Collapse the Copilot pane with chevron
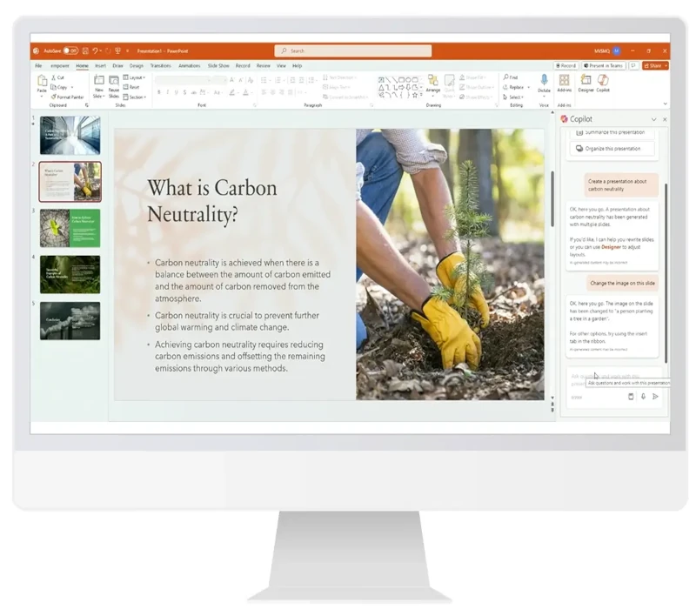Image resolution: width=696 pixels, height=616 pixels. point(653,119)
